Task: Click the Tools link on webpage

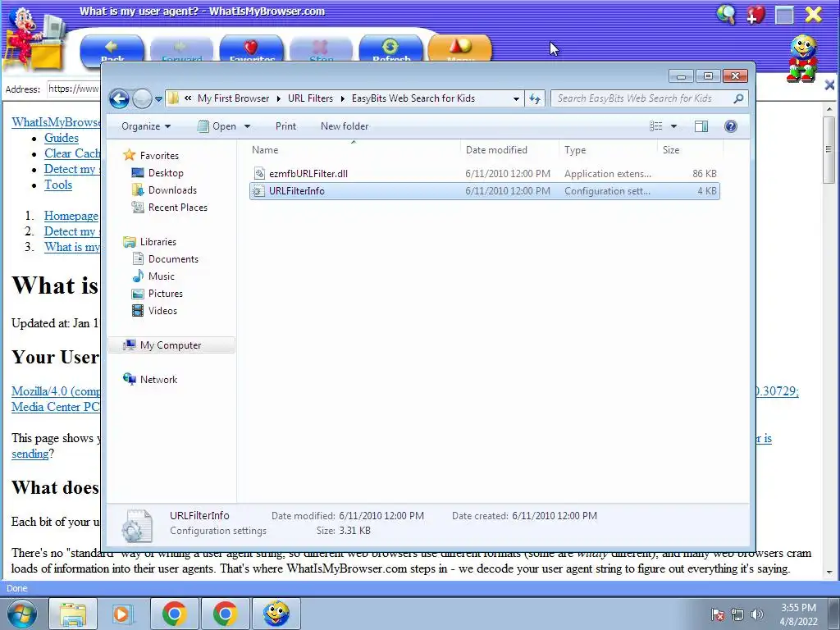Action: click(58, 185)
